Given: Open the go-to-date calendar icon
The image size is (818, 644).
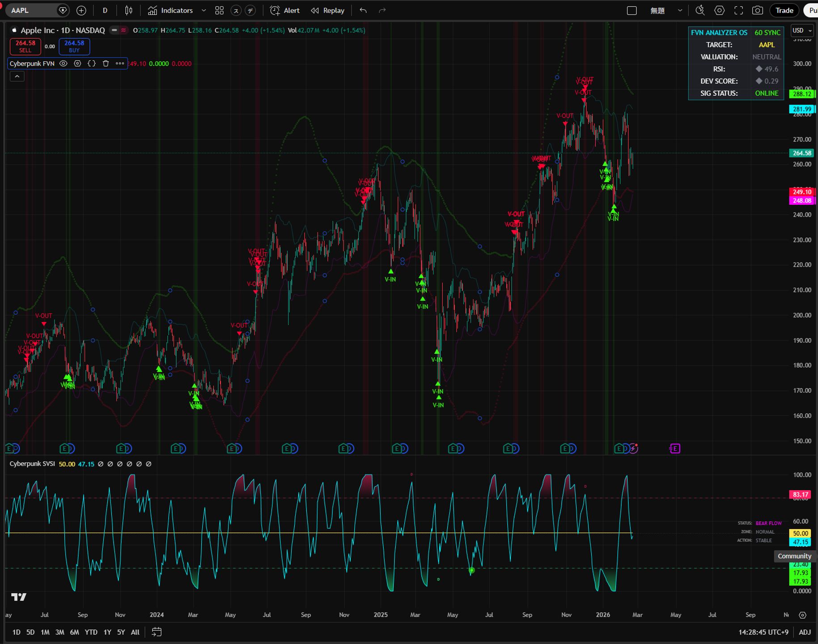Looking at the screenshot, I should (x=157, y=632).
